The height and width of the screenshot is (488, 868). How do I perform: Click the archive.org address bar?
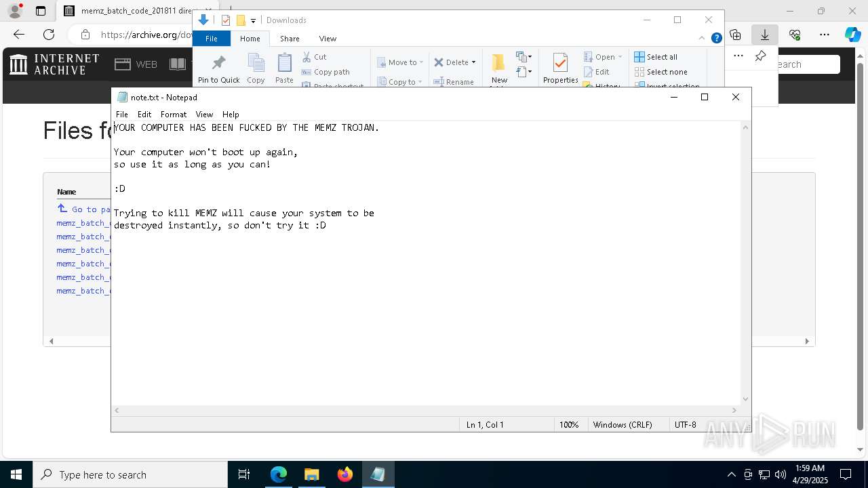coord(146,35)
